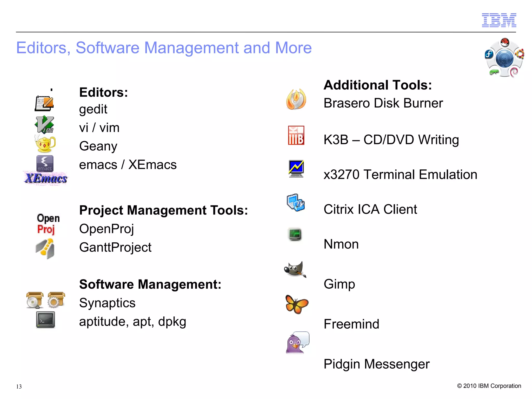This screenshot has width=532, height=399.
Task: Click the 'Pidgin Messenger' text
Action: point(377,365)
